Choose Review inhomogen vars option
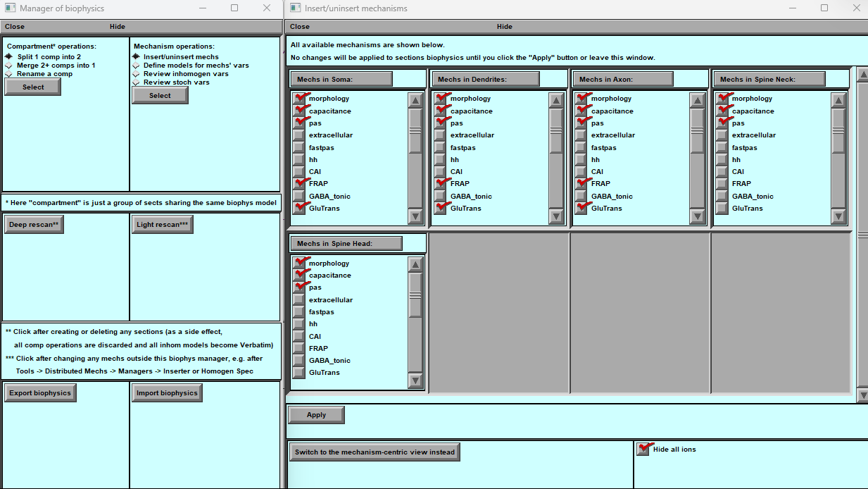The height and width of the screenshot is (489, 868). click(x=137, y=74)
